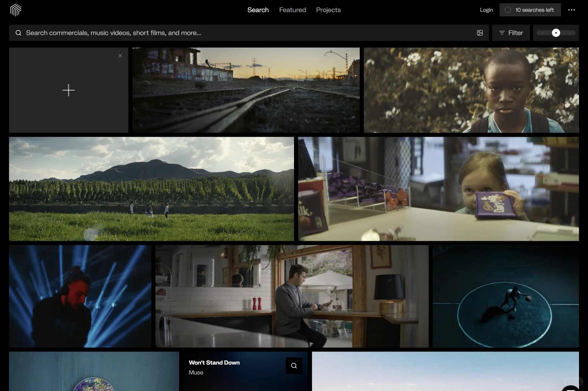The width and height of the screenshot is (588, 391).
Task: Click the Muse artist name
Action: pos(196,373)
